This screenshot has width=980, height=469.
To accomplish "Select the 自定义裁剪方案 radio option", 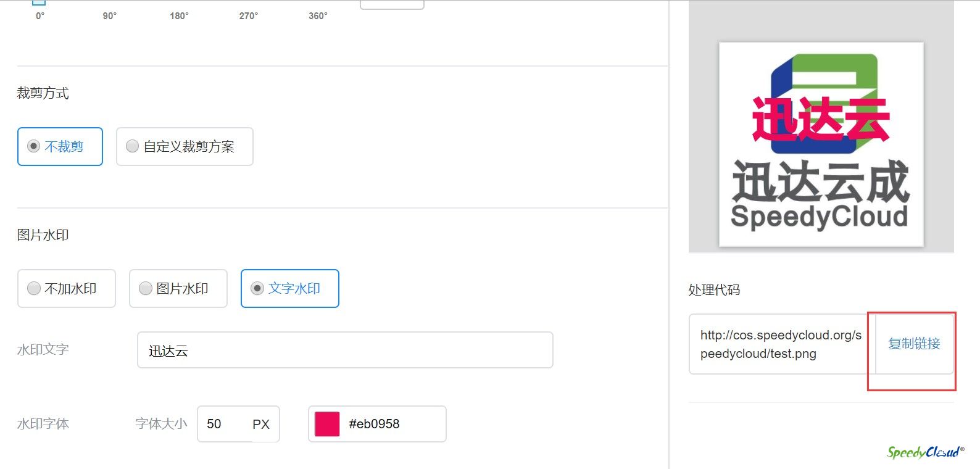I will point(185,146).
